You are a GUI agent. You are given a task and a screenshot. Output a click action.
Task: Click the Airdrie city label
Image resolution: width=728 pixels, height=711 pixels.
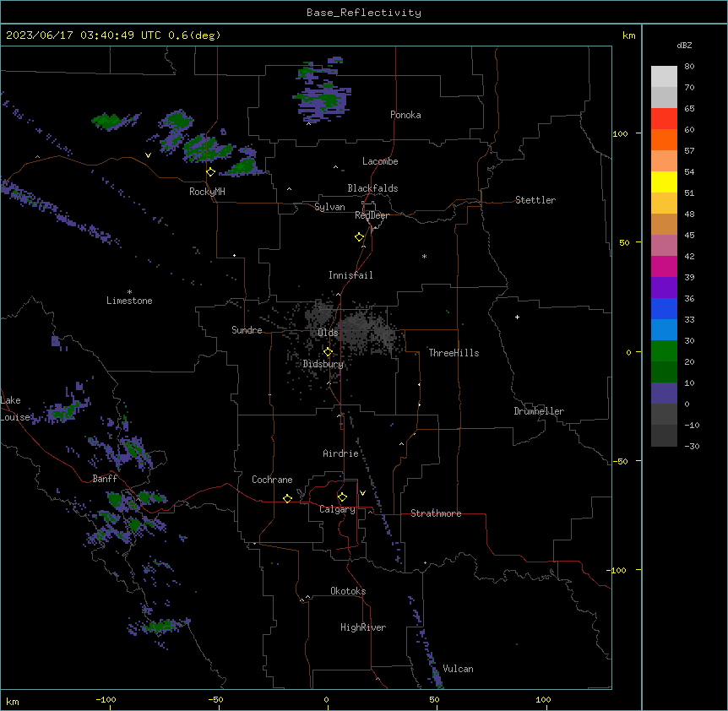340,453
